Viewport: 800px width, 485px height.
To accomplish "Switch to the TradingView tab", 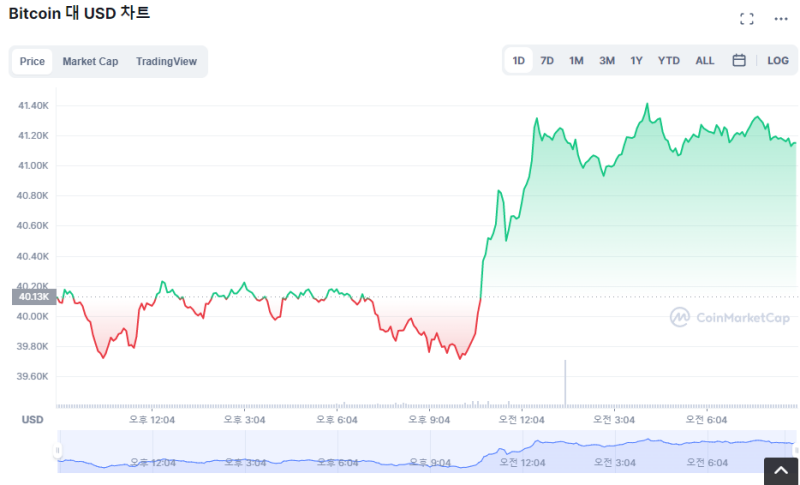I will click(166, 61).
